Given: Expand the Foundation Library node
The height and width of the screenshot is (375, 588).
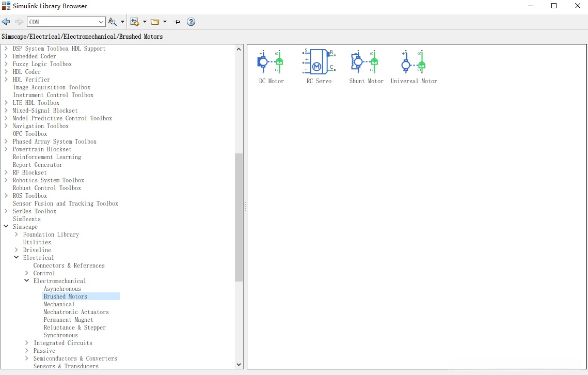Looking at the screenshot, I should pos(16,234).
